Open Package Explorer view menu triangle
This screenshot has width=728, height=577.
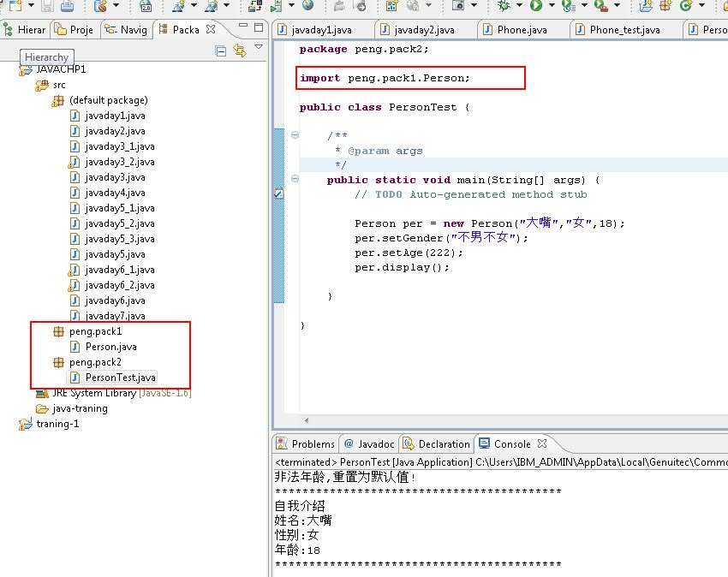[x=259, y=46]
